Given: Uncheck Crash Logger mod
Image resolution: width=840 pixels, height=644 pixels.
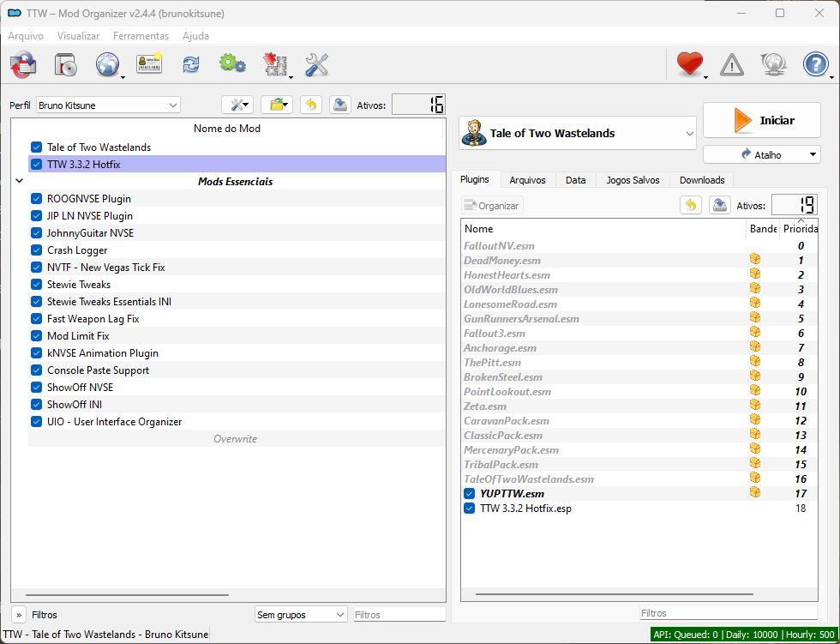Looking at the screenshot, I should pyautogui.click(x=36, y=250).
